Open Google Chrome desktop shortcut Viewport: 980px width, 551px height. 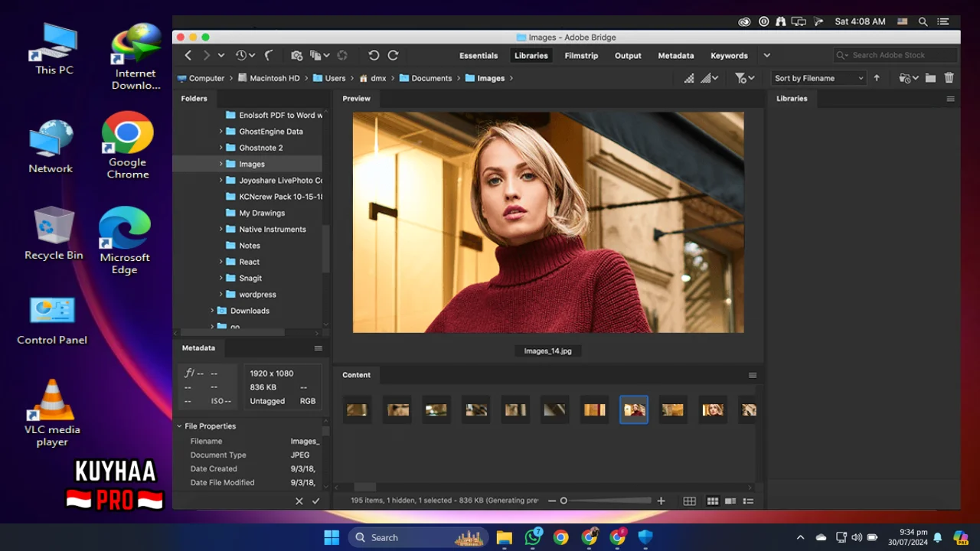click(128, 146)
